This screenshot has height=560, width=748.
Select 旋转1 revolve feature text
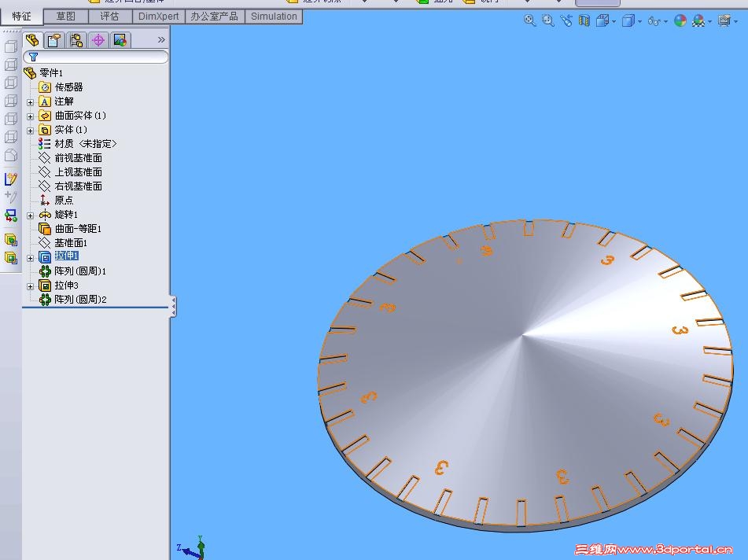66,215
